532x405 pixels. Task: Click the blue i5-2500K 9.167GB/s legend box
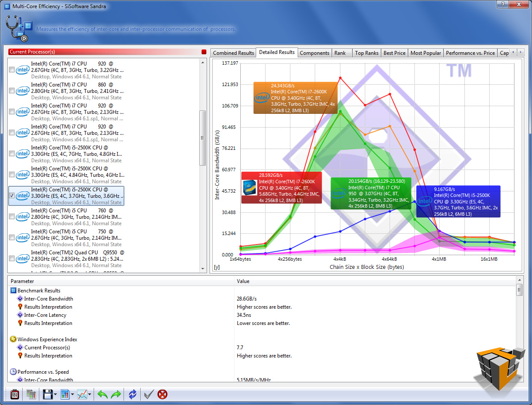(458, 202)
